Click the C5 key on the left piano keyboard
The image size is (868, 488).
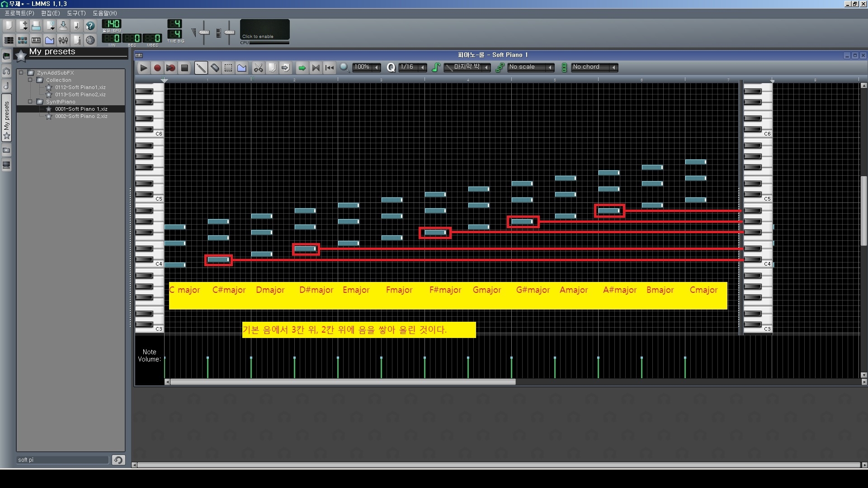click(149, 199)
